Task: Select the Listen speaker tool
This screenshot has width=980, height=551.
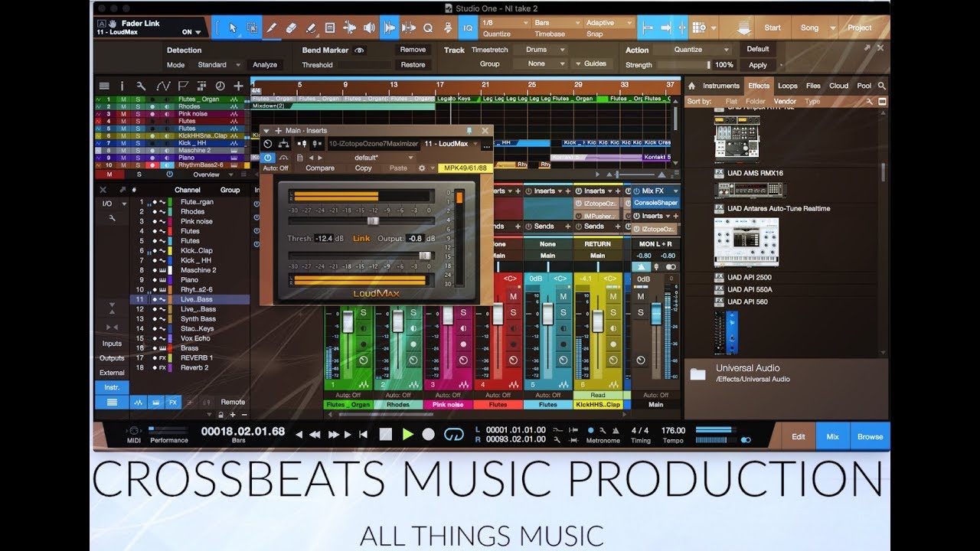Action: click(x=369, y=28)
